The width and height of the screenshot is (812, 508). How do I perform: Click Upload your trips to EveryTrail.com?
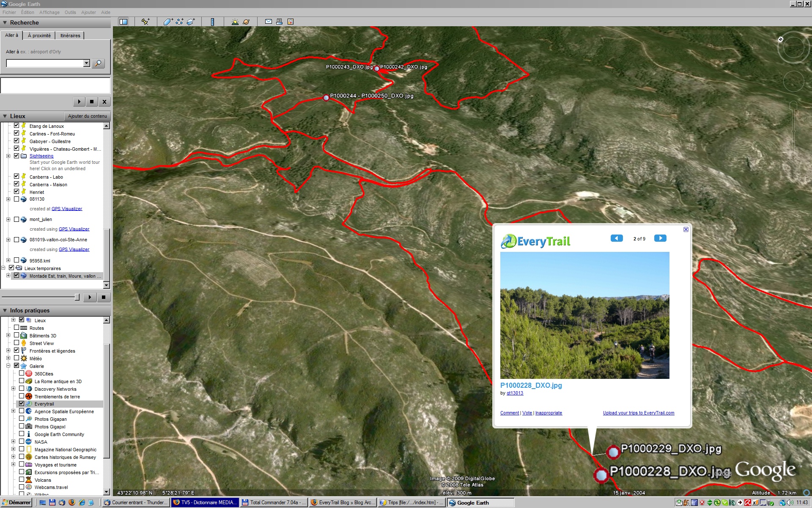pos(639,413)
